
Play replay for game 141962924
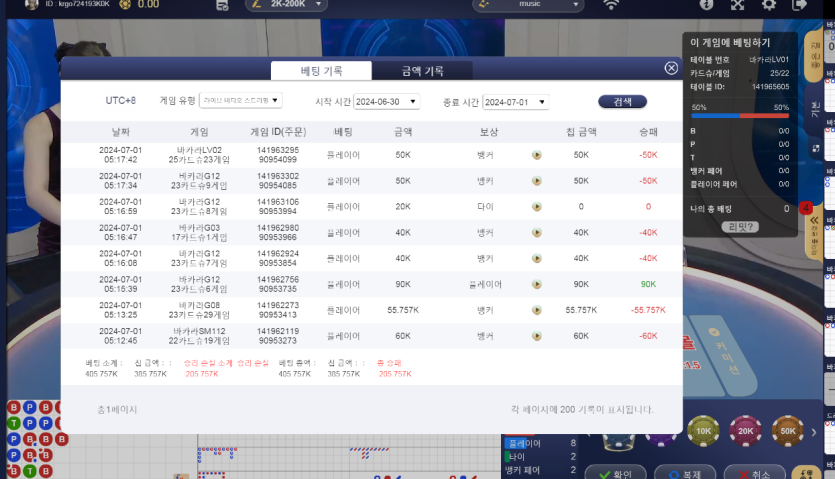pyautogui.click(x=537, y=258)
